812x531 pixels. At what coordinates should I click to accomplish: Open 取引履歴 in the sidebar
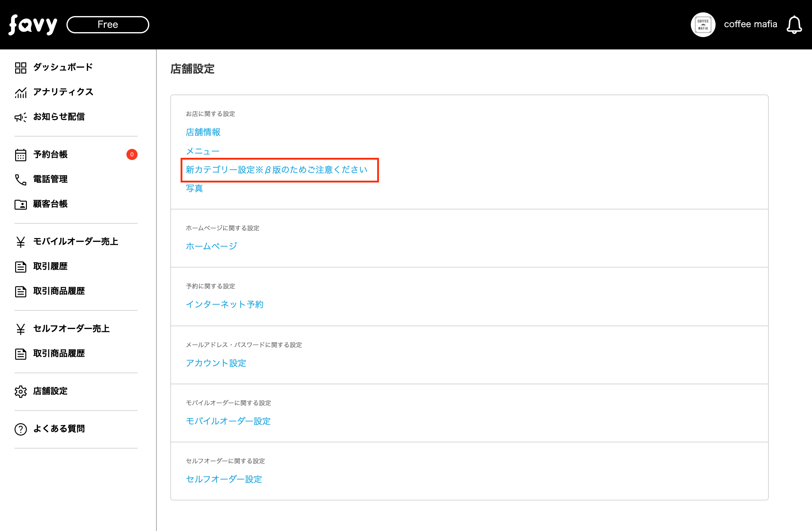click(x=50, y=266)
